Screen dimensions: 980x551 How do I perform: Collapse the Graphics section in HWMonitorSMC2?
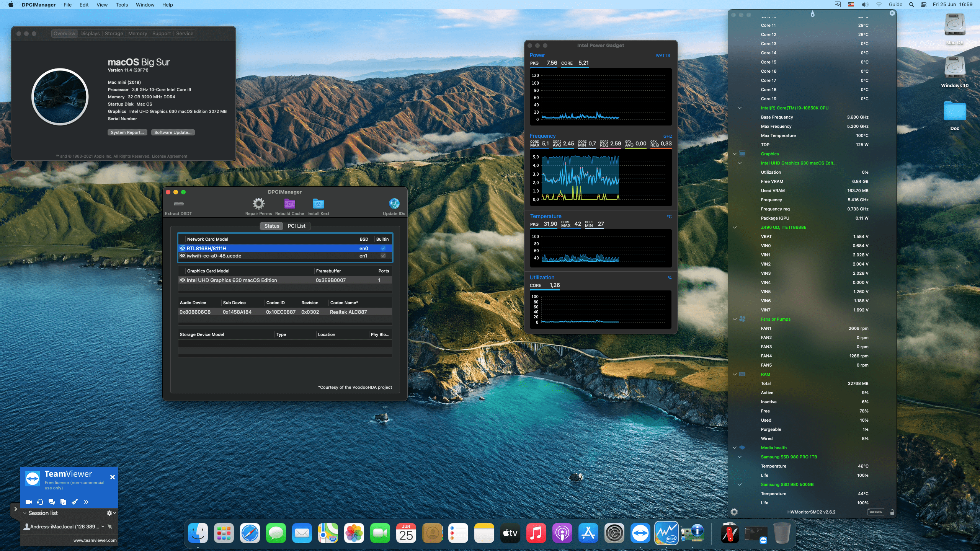(x=735, y=154)
